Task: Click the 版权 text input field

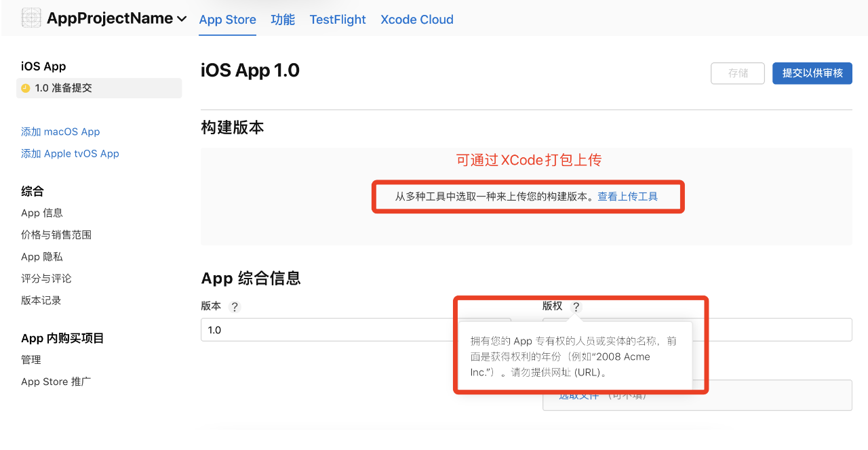Action: pyautogui.click(x=697, y=330)
